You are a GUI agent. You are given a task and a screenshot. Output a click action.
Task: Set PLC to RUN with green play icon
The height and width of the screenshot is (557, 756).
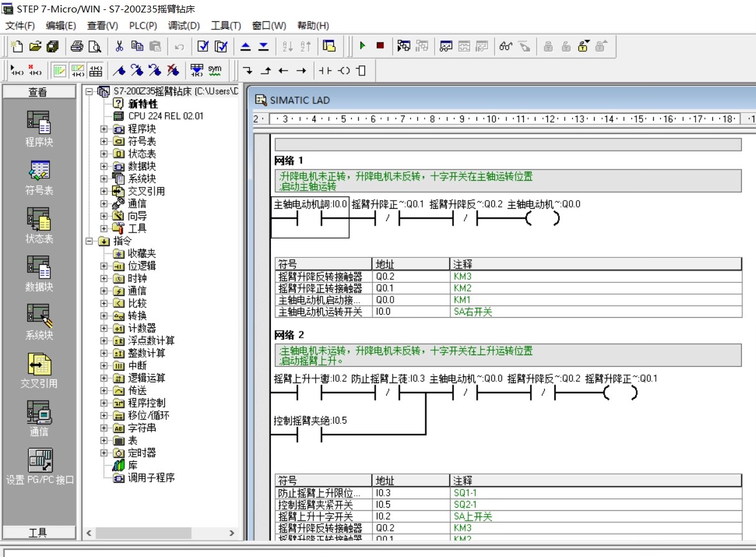coord(362,46)
